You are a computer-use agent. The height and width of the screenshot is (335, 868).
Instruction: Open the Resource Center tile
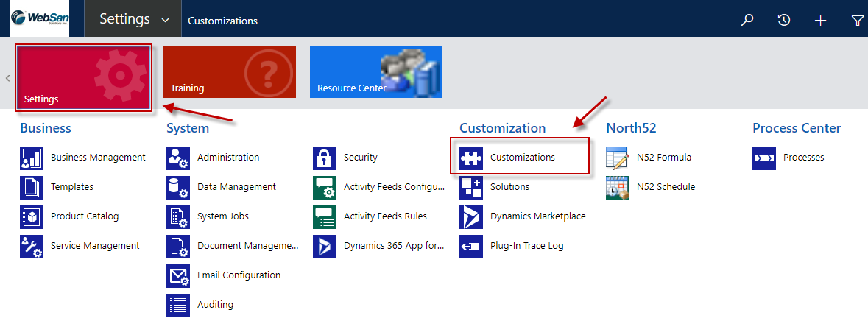click(376, 72)
